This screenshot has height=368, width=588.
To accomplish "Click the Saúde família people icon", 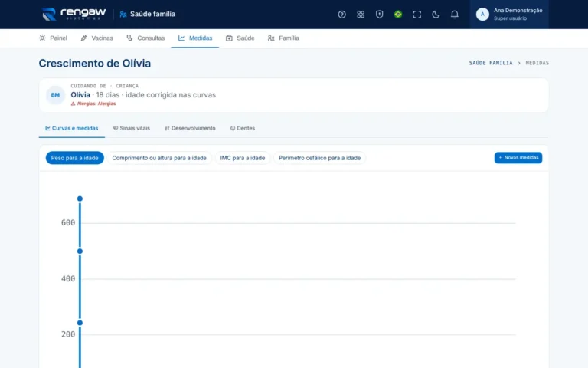I will pyautogui.click(x=123, y=15).
